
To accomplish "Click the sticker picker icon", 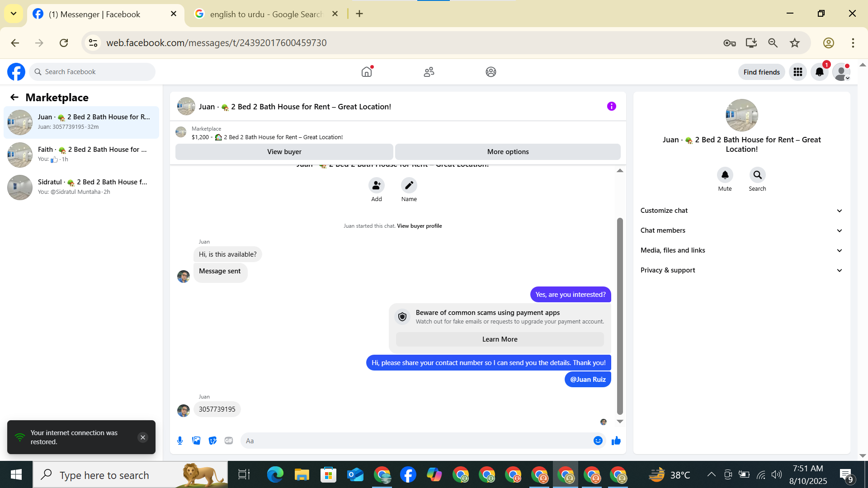I will click(x=212, y=441).
